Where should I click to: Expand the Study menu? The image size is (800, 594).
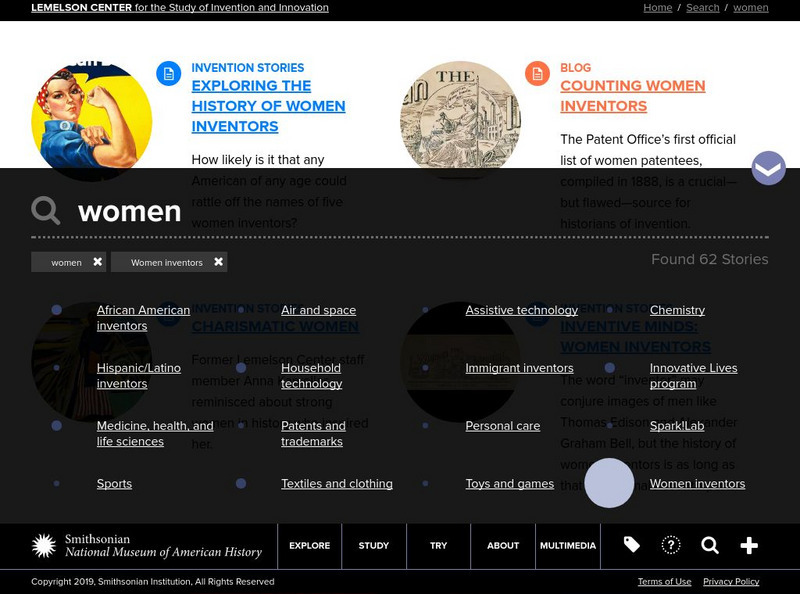[374, 546]
